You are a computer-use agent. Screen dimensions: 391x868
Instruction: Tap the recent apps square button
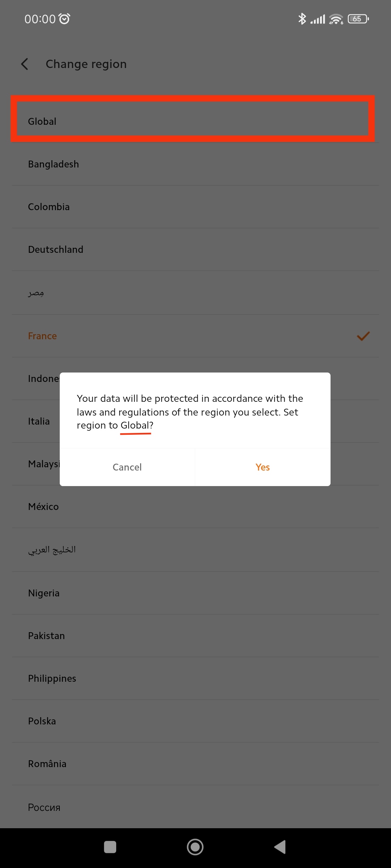point(110,847)
